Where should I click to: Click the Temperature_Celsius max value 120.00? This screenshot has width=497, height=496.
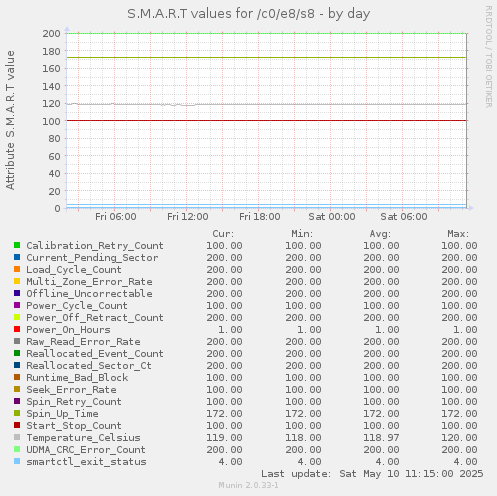click(x=459, y=438)
